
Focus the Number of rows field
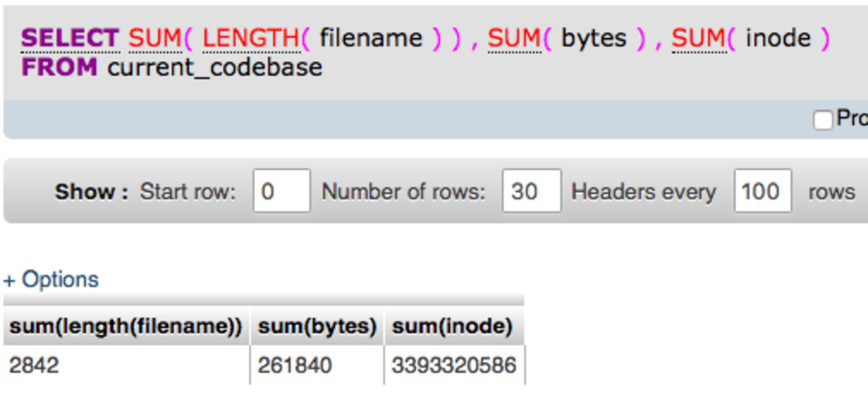click(531, 191)
